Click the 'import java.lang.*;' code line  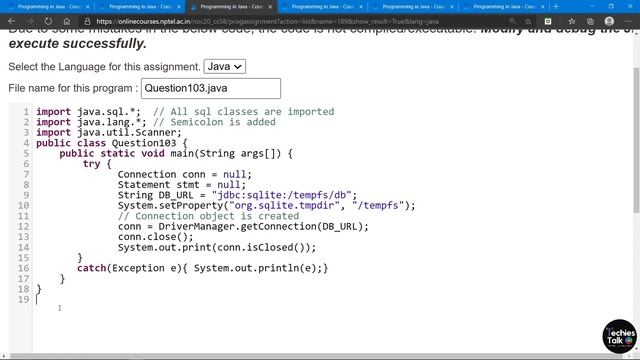coord(91,122)
